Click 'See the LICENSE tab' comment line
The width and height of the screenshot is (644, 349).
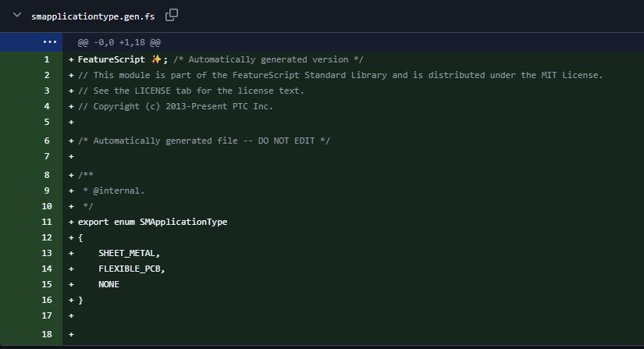[x=191, y=91]
